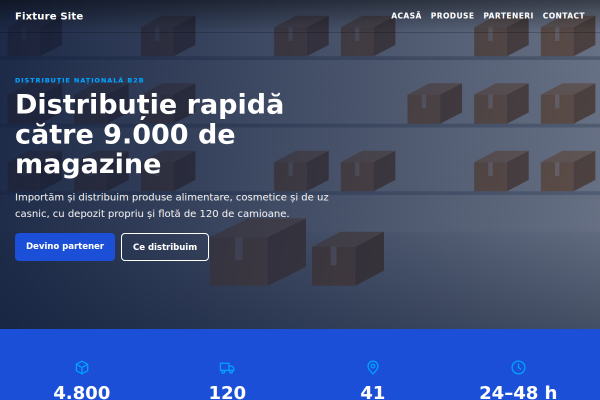Go to the Acasă menu item
This screenshot has height=400, width=600.
(x=406, y=16)
